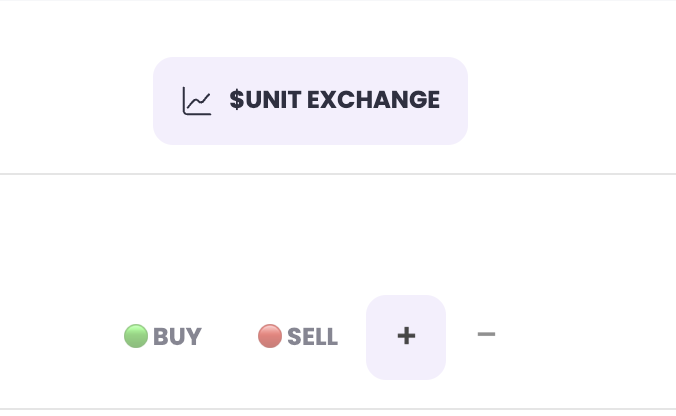Choose the red SELL indicator
The image size is (676, 416).
(269, 336)
